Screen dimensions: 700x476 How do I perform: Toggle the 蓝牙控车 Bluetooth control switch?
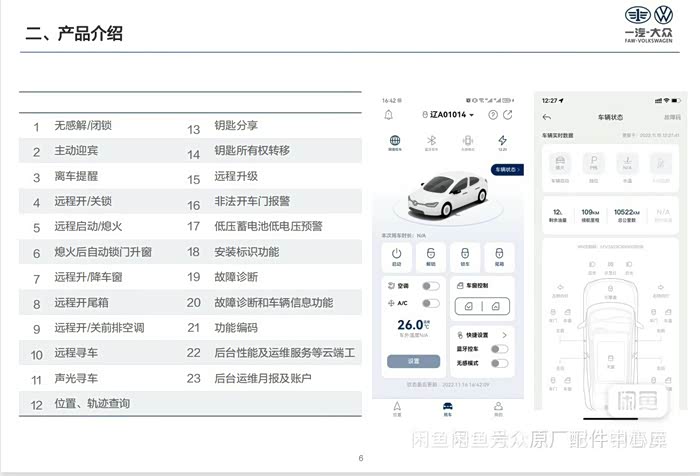coord(499,349)
